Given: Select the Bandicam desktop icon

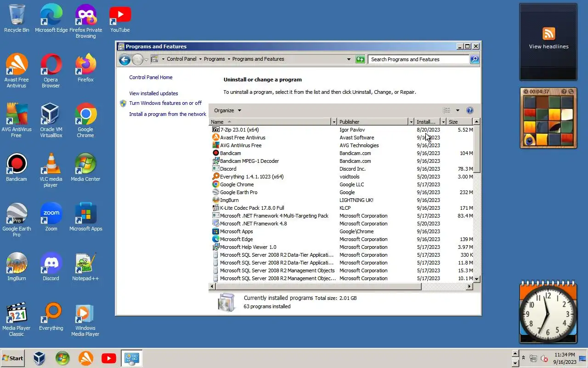Looking at the screenshot, I should 17,167.
